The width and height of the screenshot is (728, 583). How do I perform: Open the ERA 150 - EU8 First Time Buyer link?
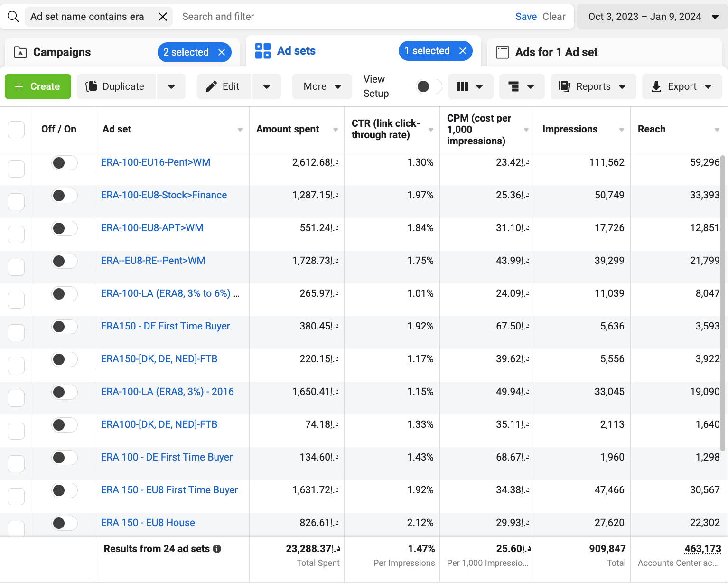tap(169, 490)
